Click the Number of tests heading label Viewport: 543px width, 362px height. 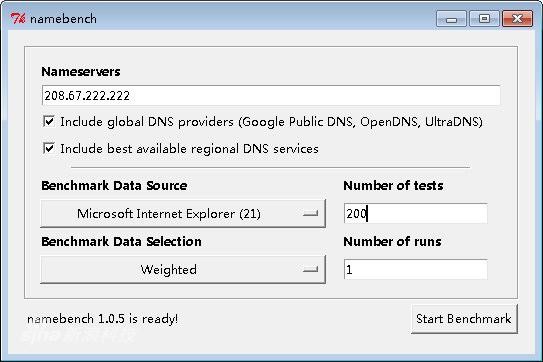click(393, 186)
